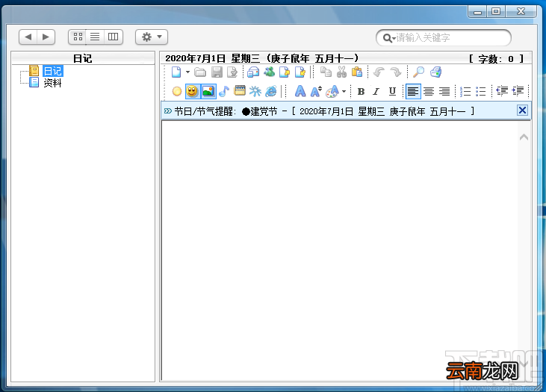Image resolution: width=546 pixels, height=392 pixels.
Task: Toggle bold formatting
Action: click(x=361, y=92)
